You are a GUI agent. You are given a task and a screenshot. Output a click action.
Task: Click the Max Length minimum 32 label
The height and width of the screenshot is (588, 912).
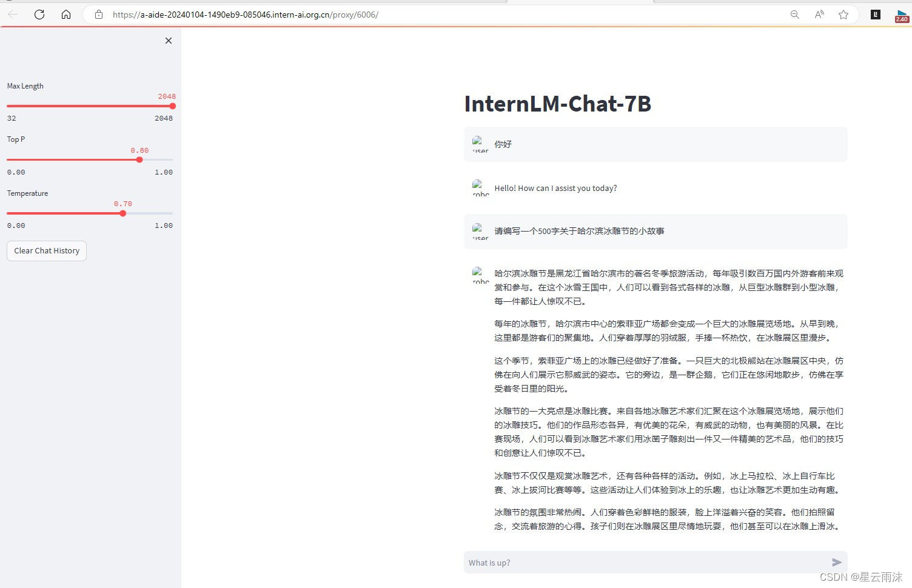(12, 118)
